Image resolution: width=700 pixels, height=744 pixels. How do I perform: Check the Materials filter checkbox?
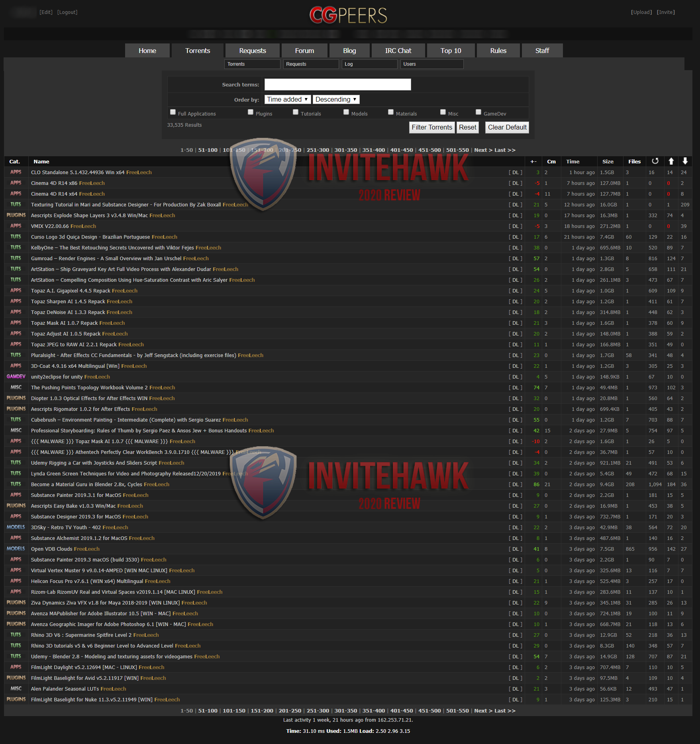point(391,112)
